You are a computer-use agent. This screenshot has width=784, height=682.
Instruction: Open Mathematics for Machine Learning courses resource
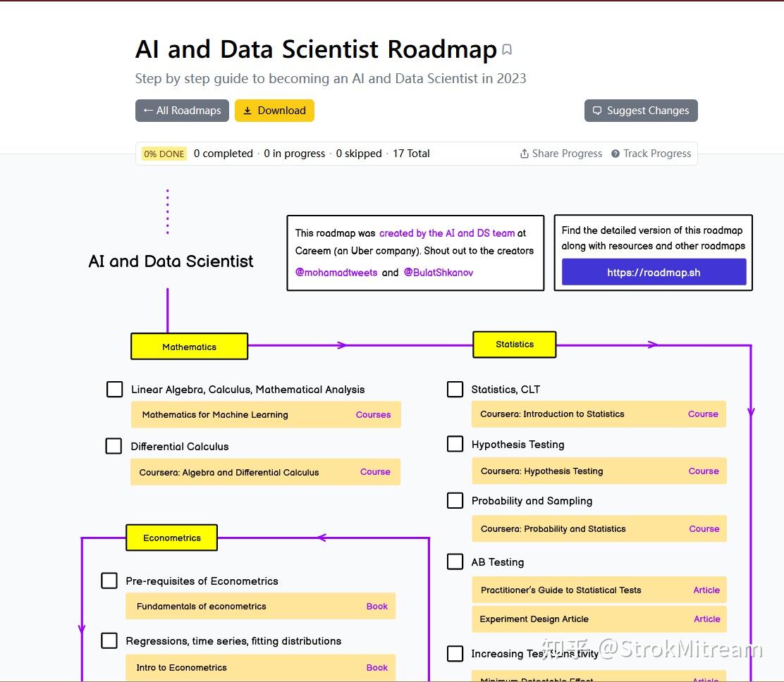266,415
